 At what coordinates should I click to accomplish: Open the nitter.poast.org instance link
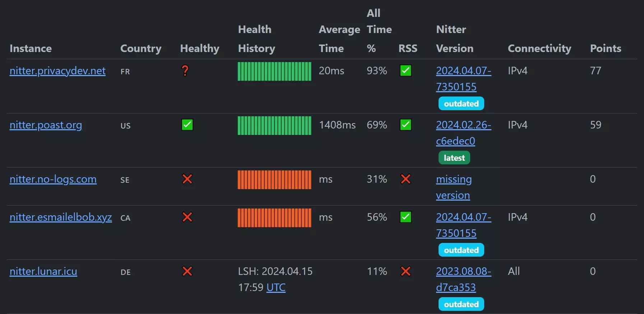click(46, 125)
